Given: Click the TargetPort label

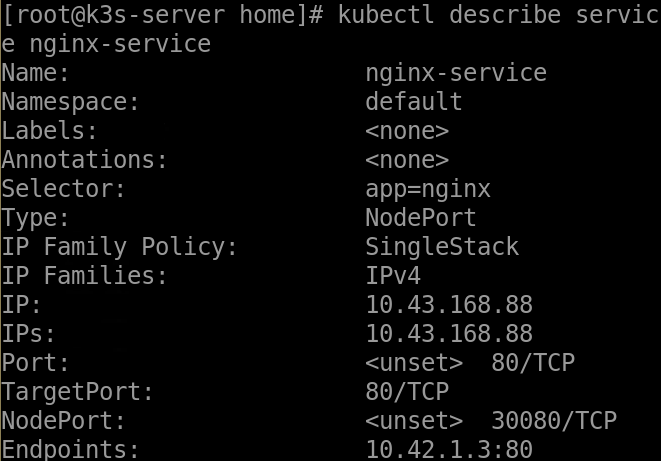Looking at the screenshot, I should coord(78,392).
